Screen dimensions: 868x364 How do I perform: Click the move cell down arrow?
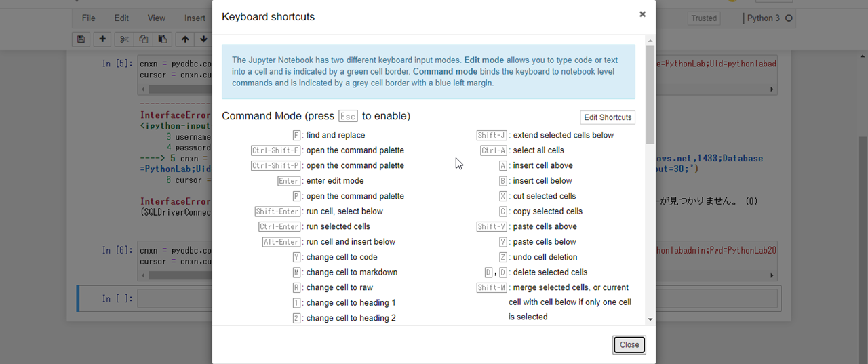[203, 39]
